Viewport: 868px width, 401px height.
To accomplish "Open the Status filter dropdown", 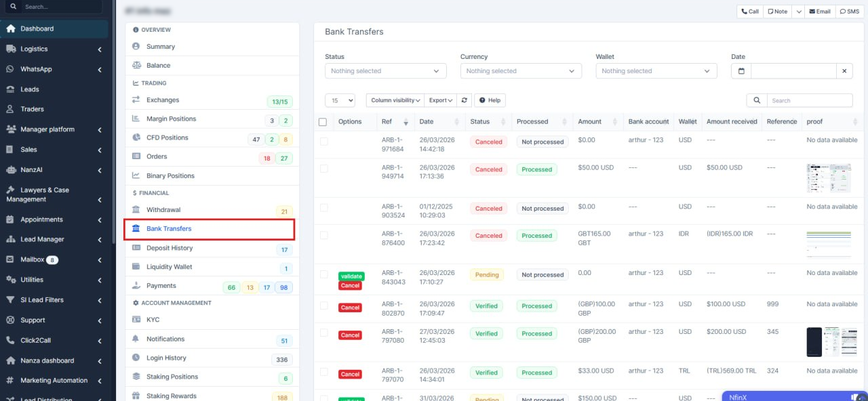I will tap(385, 71).
